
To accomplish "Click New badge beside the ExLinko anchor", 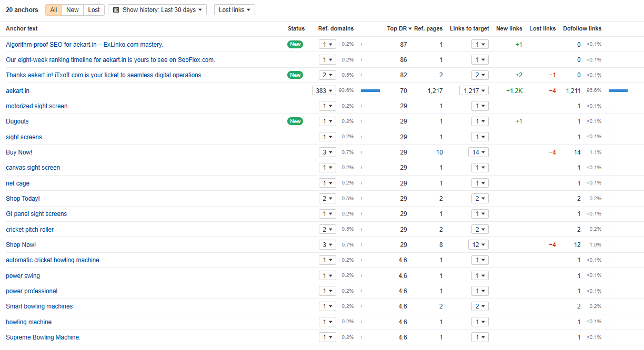I will click(295, 44).
